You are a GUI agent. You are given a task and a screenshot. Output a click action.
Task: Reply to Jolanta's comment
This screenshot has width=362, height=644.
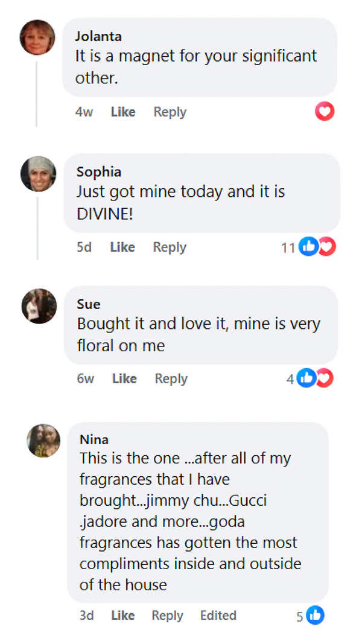(170, 112)
